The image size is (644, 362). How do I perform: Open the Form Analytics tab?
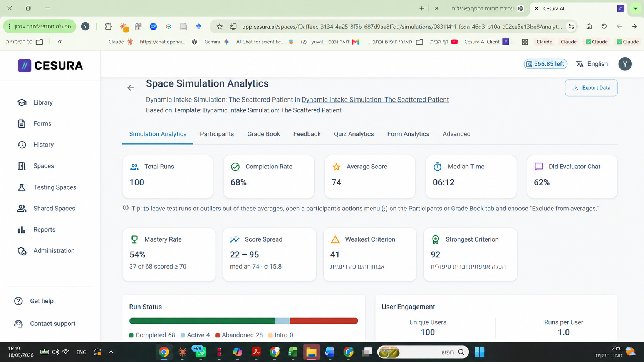408,134
